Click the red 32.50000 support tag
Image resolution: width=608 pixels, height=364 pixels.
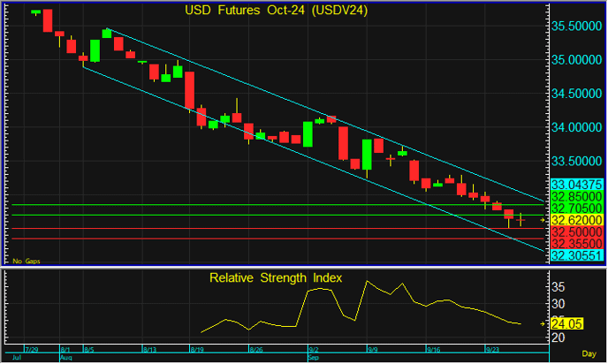click(x=576, y=231)
